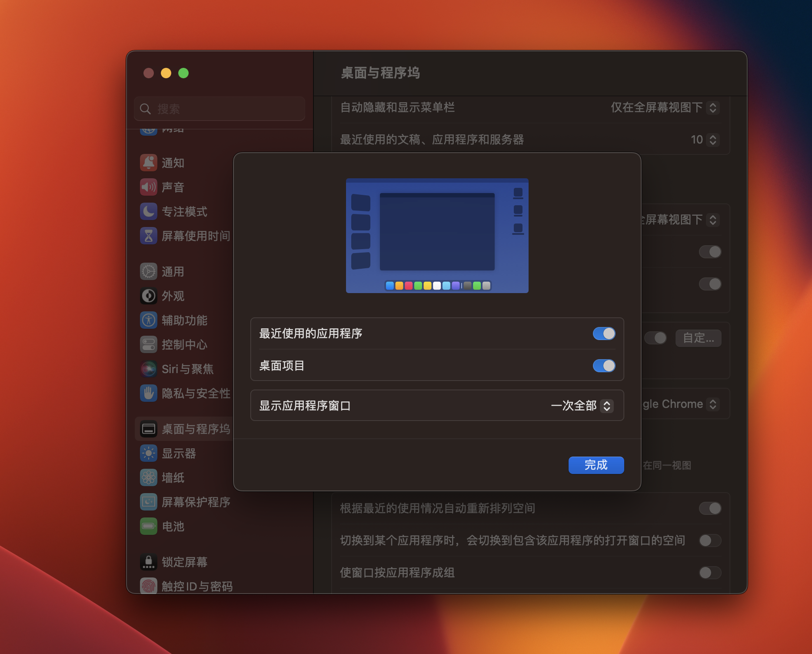Switch to 声音 settings pane
This screenshot has width=812, height=654.
(x=173, y=187)
